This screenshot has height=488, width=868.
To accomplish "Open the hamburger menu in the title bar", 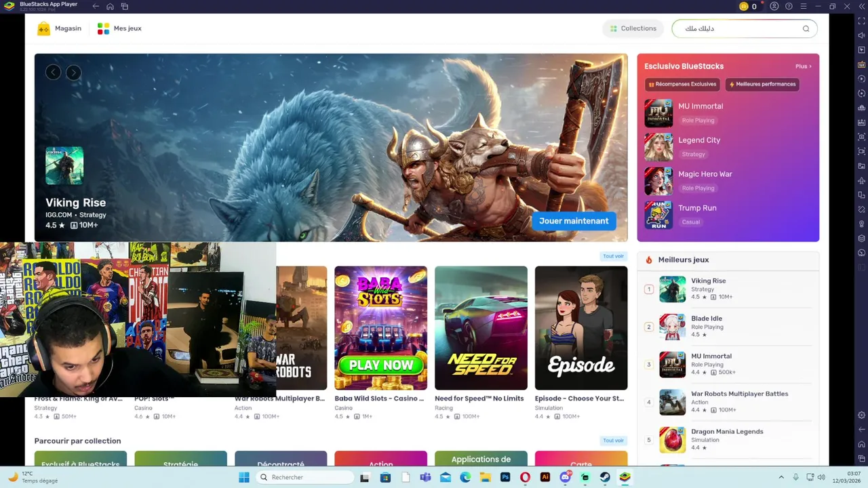I will pyautogui.click(x=804, y=6).
